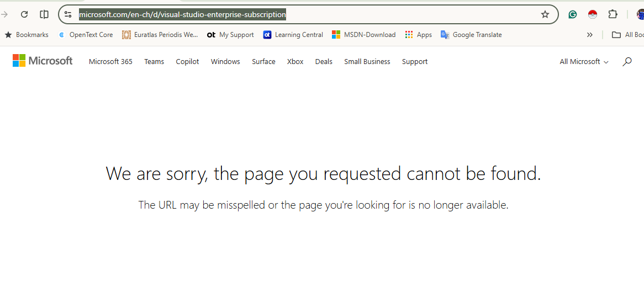Select Teams in the navigation bar
The height and width of the screenshot is (303, 644).
tap(154, 62)
